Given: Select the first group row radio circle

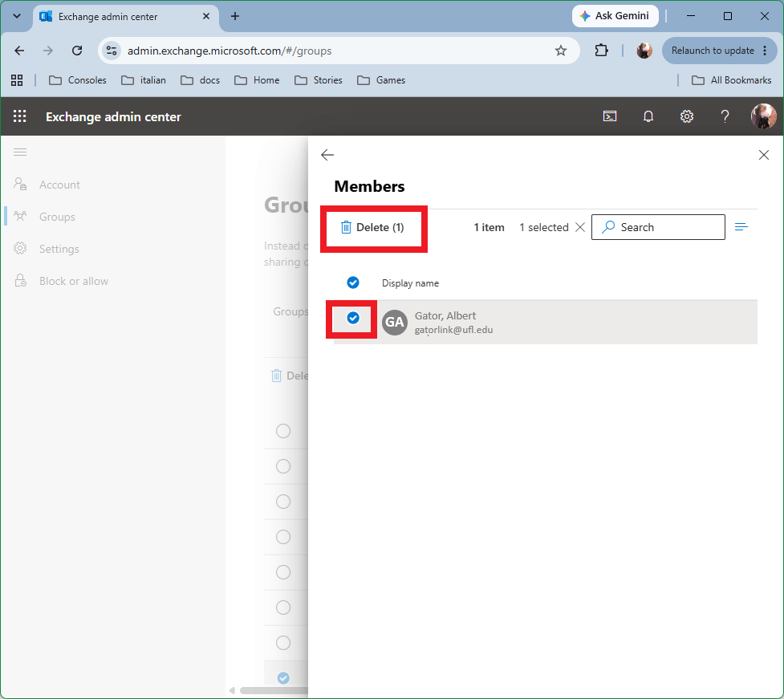Looking at the screenshot, I should 283,431.
